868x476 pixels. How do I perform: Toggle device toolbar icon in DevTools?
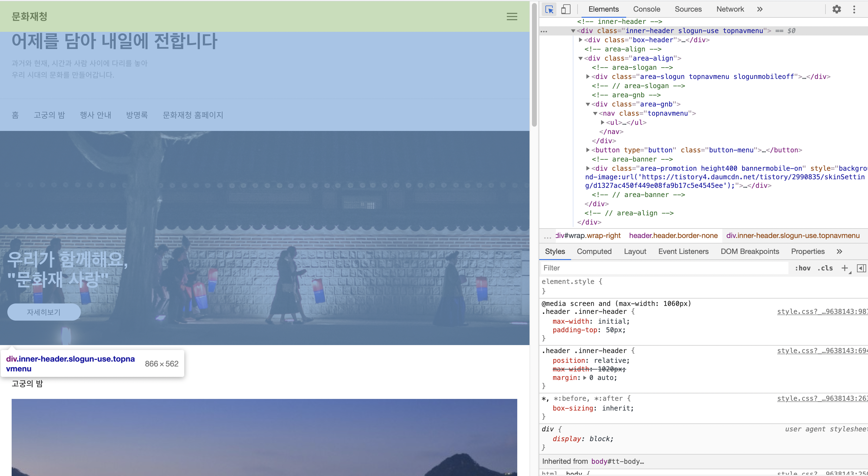pos(566,9)
